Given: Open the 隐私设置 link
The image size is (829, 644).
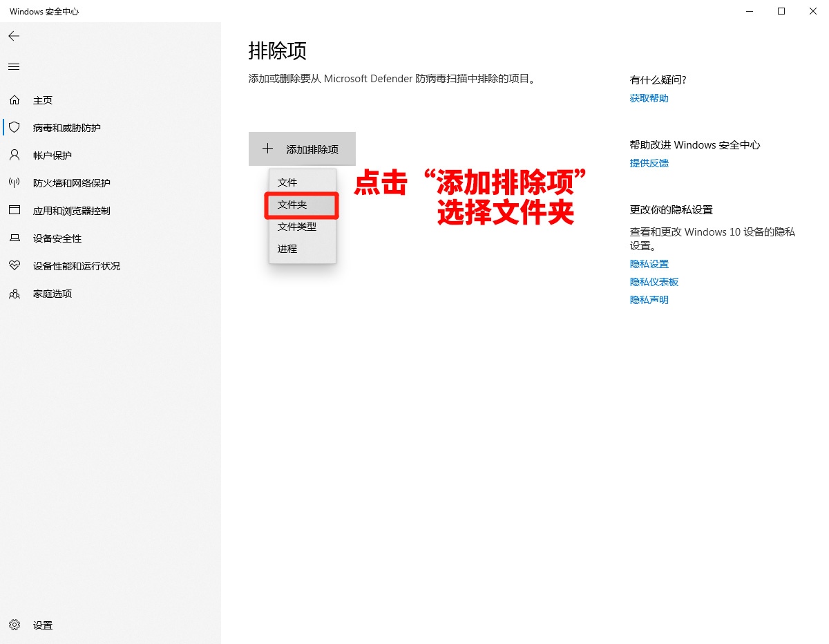Looking at the screenshot, I should point(649,264).
